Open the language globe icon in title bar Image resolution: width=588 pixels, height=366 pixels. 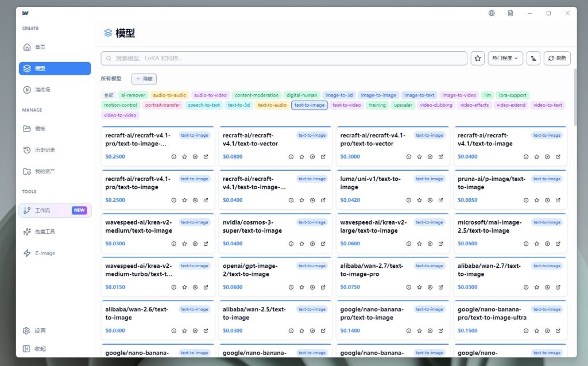(x=492, y=13)
